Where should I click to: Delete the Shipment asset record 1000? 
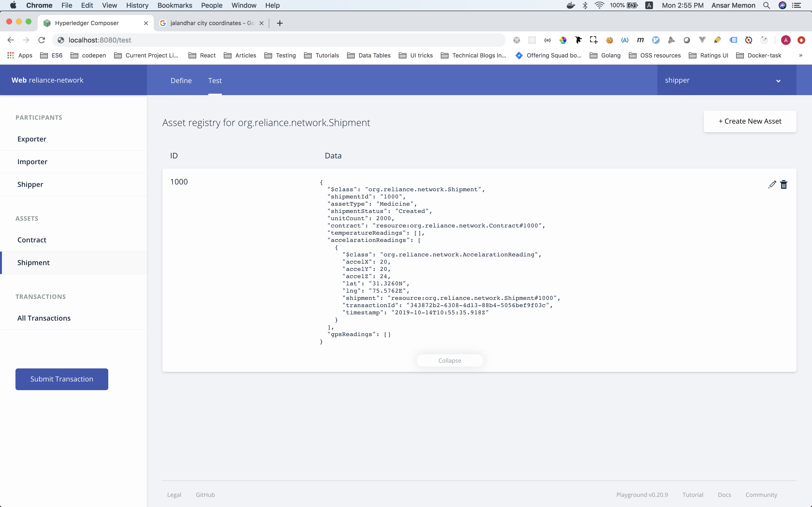[x=784, y=184]
